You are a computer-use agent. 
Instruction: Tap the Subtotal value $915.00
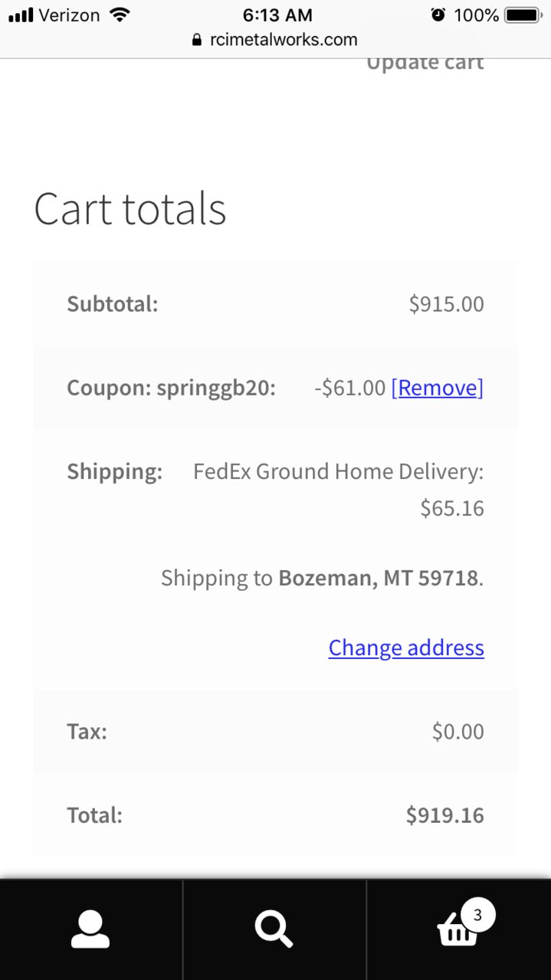click(446, 304)
